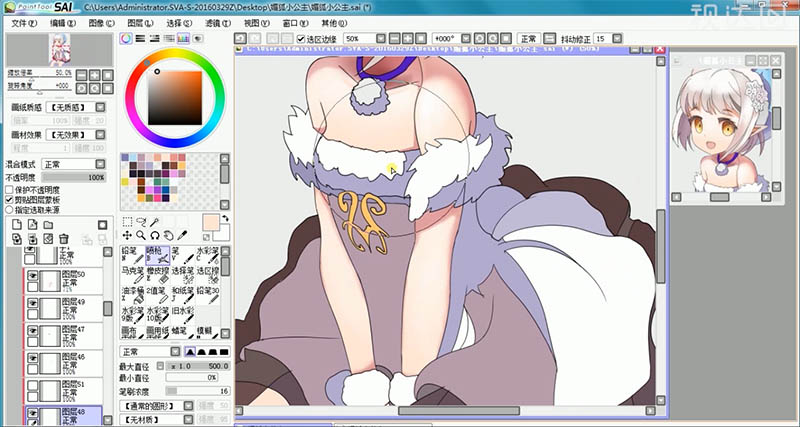Open the 抖动修正 stabilizer dropdown
Image resolution: width=800 pixels, height=427 pixels.
(x=617, y=39)
